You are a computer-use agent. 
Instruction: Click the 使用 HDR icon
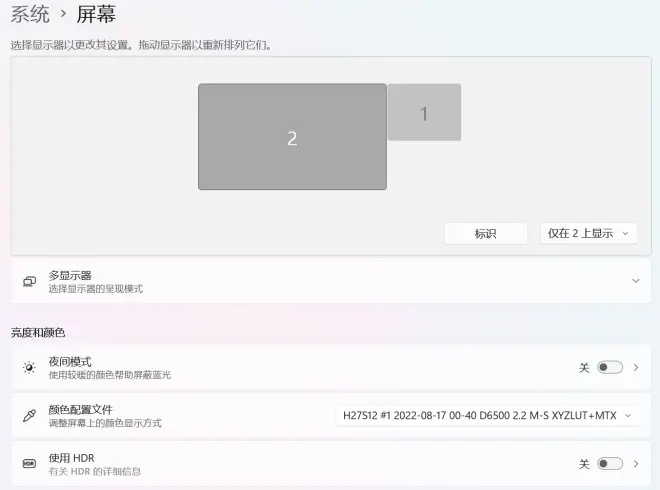[x=29, y=463]
